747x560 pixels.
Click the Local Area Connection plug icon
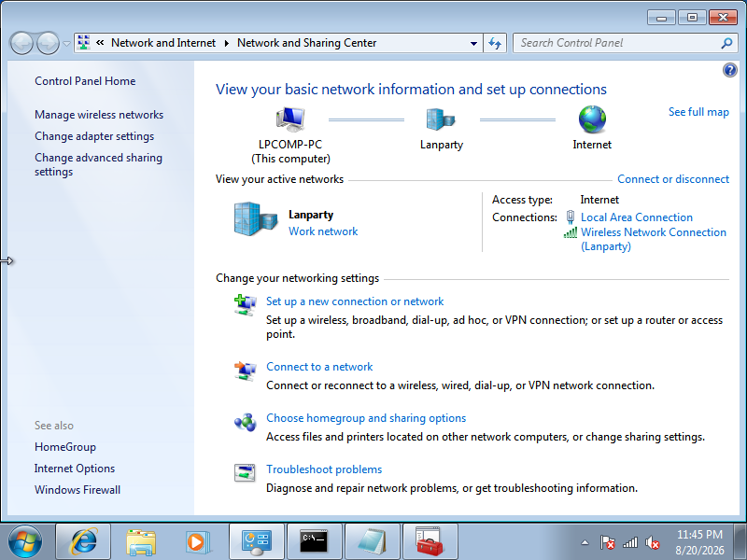tap(571, 217)
